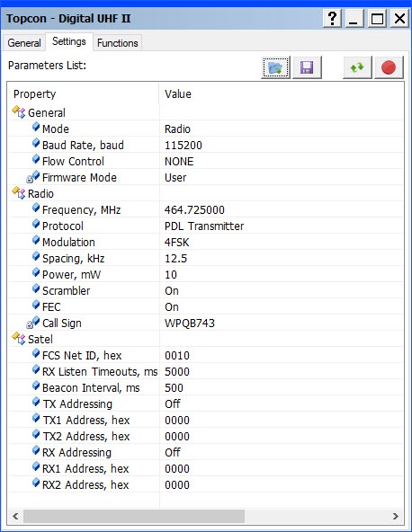Click the Frequency value 464.725000 field

click(194, 210)
